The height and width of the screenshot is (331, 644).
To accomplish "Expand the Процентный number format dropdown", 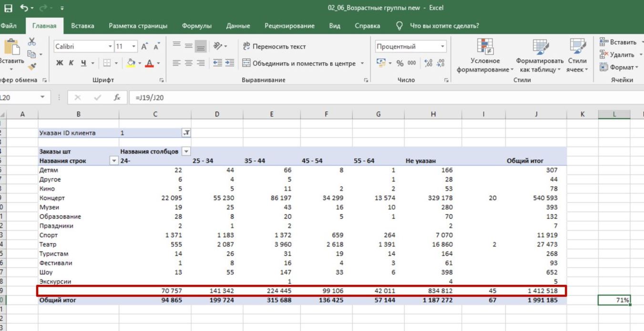I will [443, 47].
